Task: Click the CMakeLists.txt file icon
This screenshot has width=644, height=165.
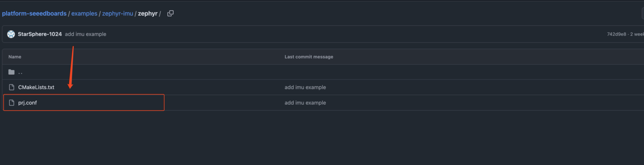Action: (12, 87)
